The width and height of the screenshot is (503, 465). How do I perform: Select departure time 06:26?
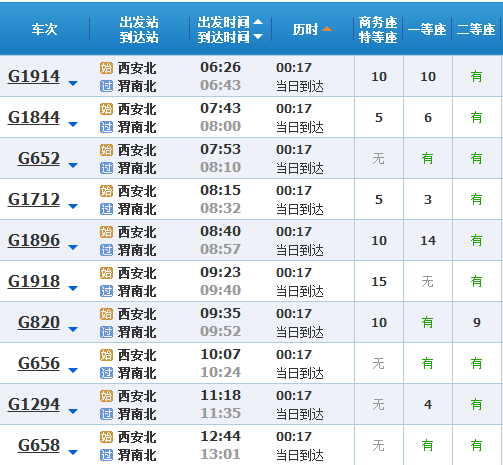220,67
